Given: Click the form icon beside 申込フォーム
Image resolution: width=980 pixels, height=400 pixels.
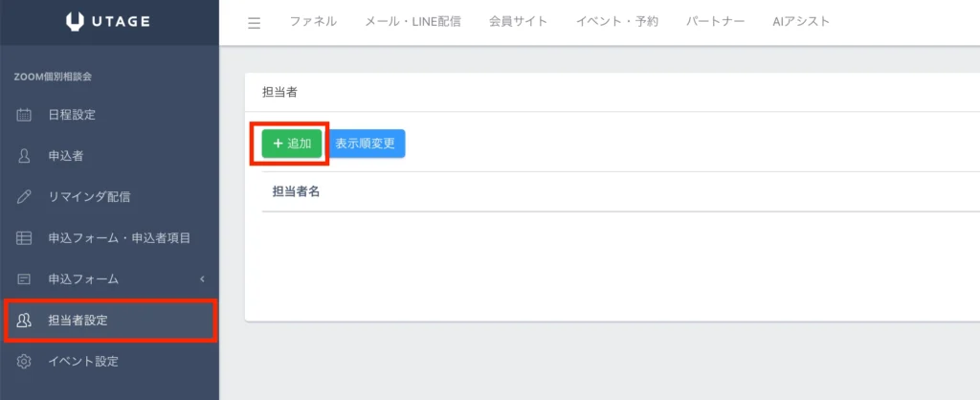Looking at the screenshot, I should click(24, 279).
